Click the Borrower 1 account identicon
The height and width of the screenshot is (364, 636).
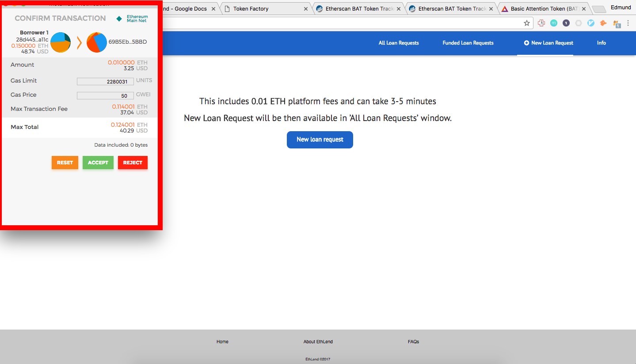point(61,42)
